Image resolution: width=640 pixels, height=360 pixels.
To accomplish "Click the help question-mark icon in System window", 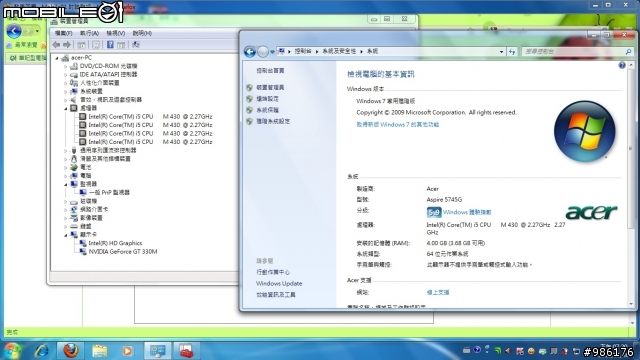I will point(622,65).
